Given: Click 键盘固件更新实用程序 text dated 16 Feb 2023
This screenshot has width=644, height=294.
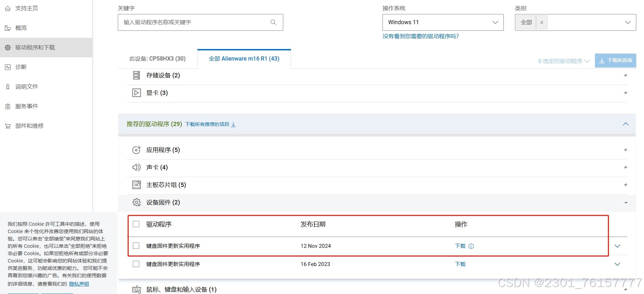Looking at the screenshot, I should [x=173, y=264].
